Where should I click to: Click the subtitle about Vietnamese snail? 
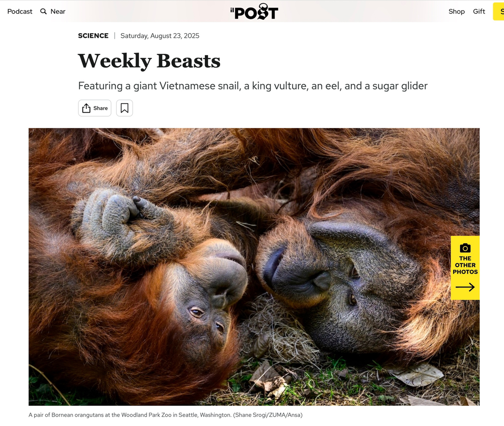252,86
